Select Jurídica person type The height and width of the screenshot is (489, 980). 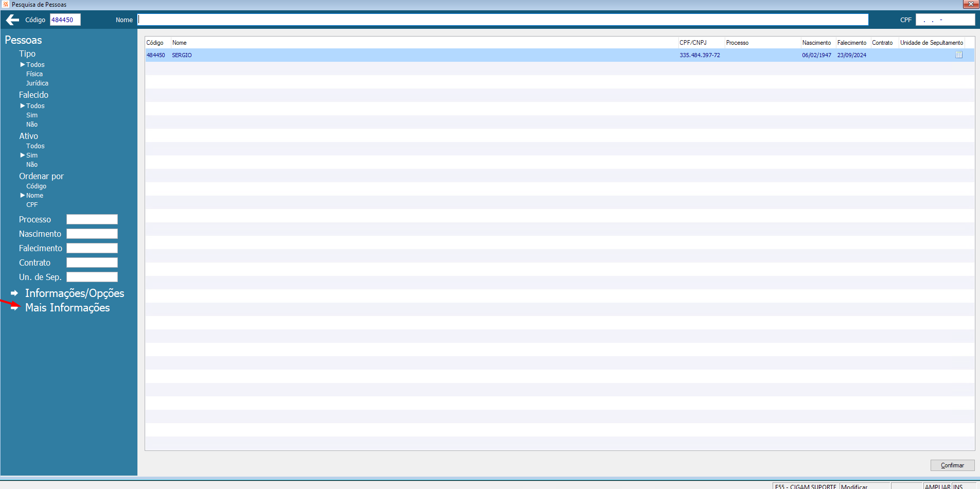(x=37, y=83)
